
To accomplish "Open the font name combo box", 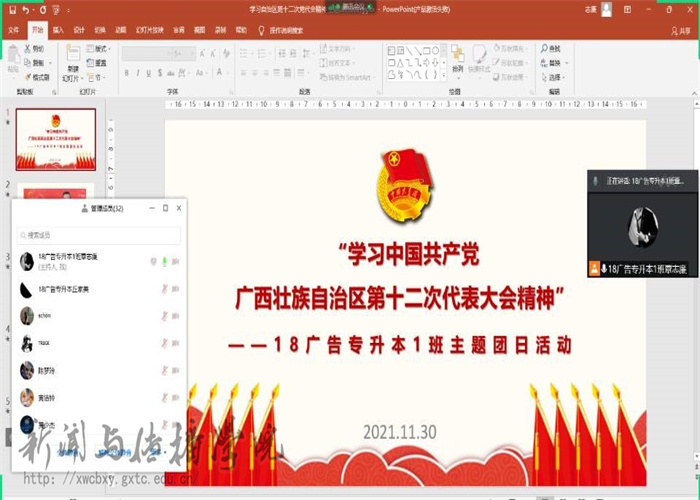I will tap(147, 54).
